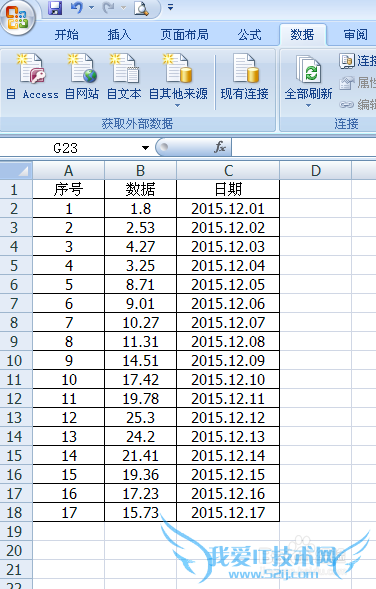This screenshot has width=376, height=589.
Task: Select date cell 2015.12.17
Action: (228, 512)
